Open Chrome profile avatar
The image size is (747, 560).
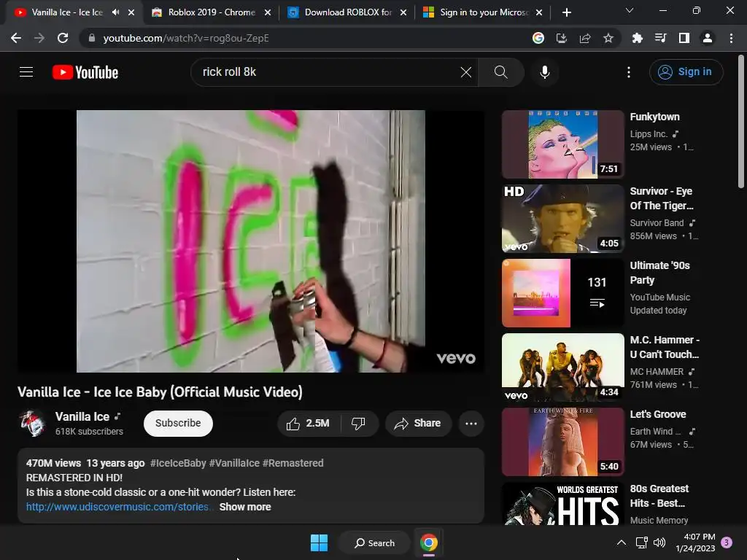[x=708, y=38]
